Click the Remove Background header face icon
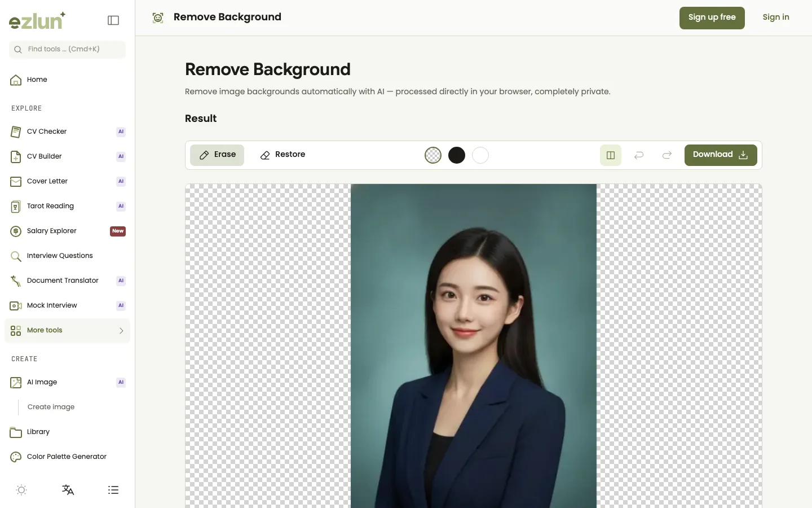Image resolution: width=812 pixels, height=508 pixels. [158, 18]
